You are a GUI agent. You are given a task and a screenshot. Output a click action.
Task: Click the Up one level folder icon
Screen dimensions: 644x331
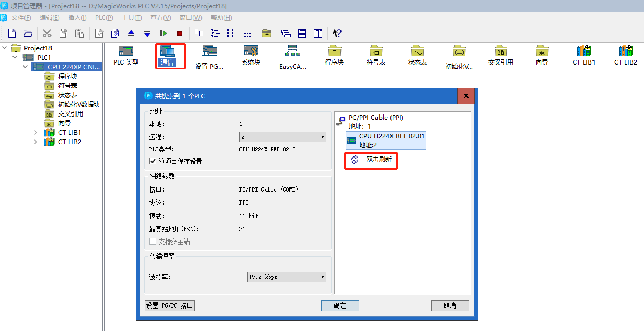pos(267,33)
